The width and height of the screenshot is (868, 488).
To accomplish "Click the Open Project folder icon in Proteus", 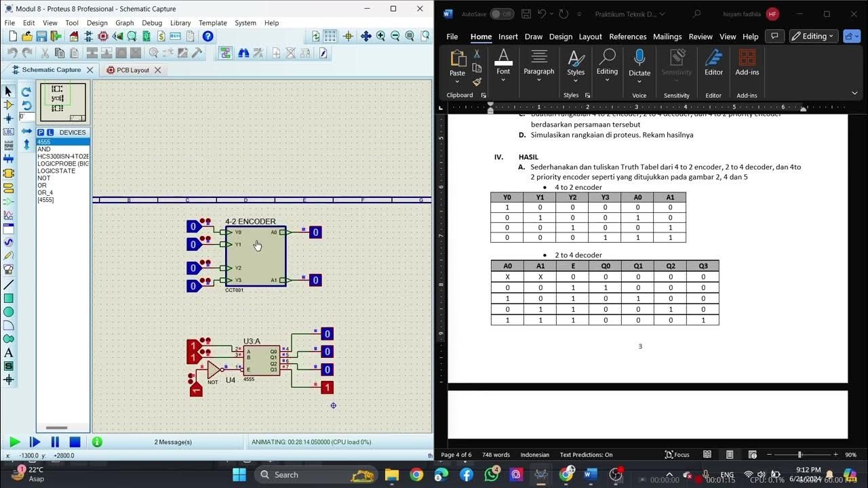I will pyautogui.click(x=27, y=37).
